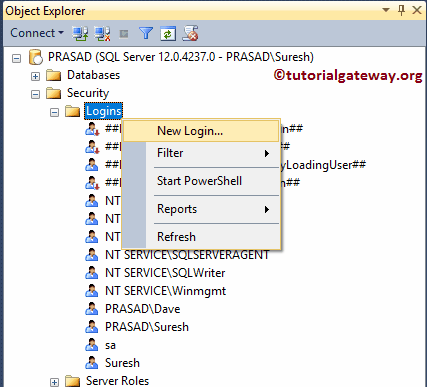Choose Start PowerShell from context menu
The width and height of the screenshot is (427, 387).
[x=201, y=181]
